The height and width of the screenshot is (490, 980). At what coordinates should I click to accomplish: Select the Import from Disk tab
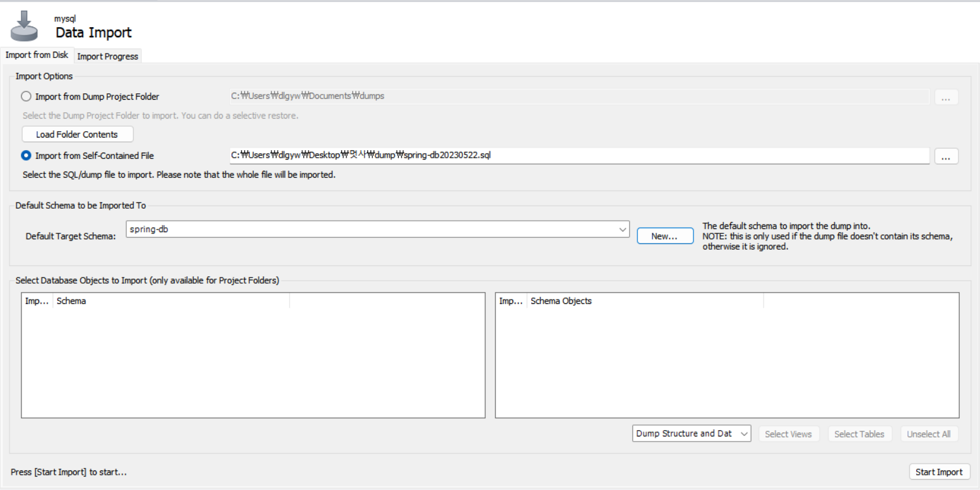click(x=37, y=55)
